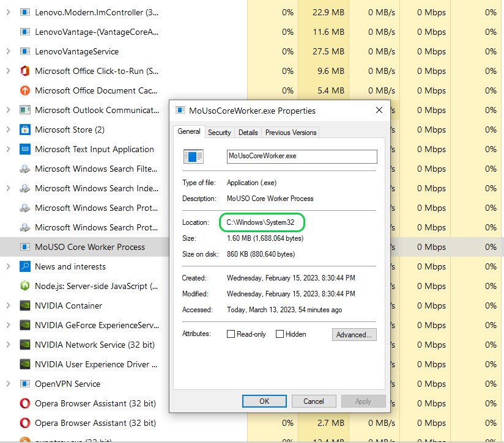
Task: Click the 'Application (.exe)' file type text
Action: click(x=251, y=183)
